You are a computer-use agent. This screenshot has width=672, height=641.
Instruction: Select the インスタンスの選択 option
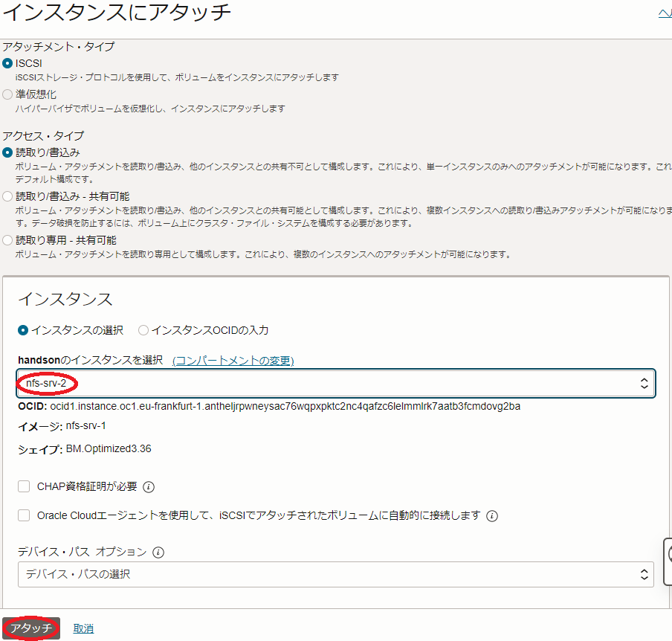(x=23, y=330)
